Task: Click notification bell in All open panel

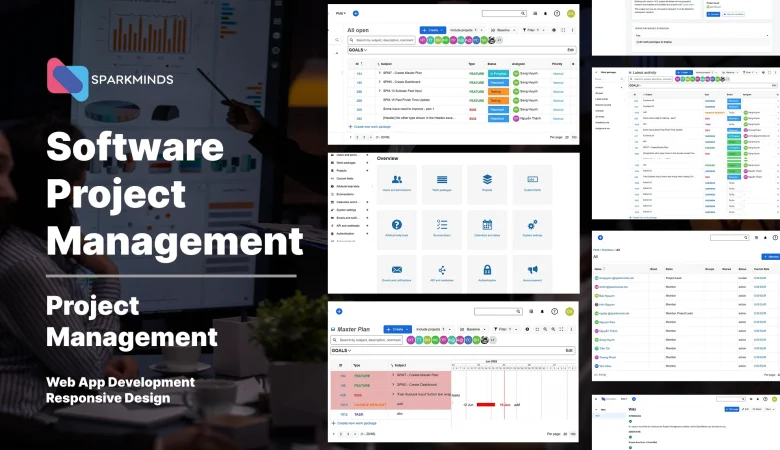Action: click(x=546, y=13)
